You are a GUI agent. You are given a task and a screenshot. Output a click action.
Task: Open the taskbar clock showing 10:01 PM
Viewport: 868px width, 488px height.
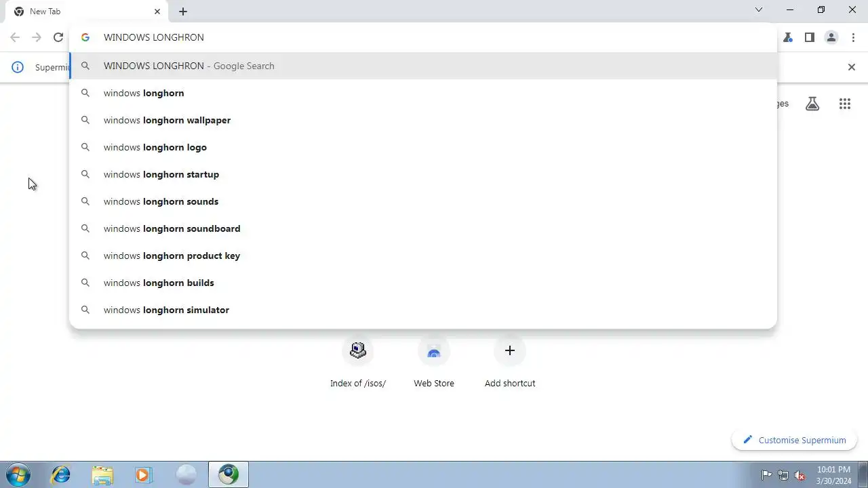pyautogui.click(x=834, y=475)
